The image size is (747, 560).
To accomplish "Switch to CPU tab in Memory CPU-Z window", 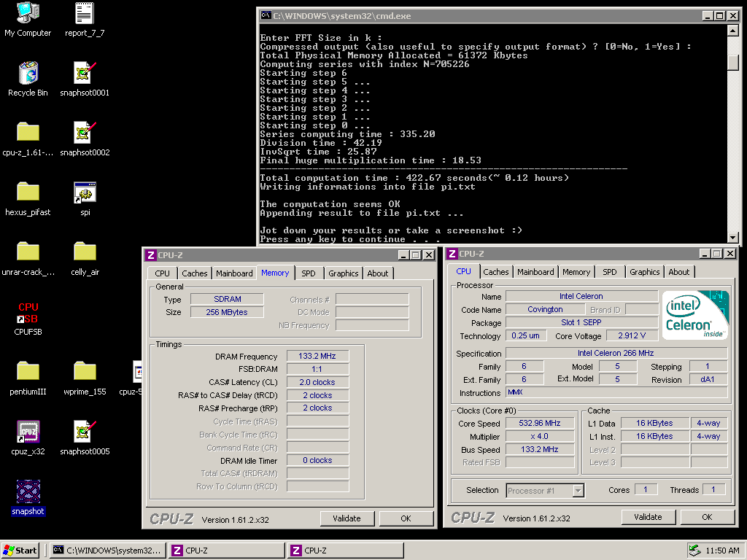I will point(162,273).
